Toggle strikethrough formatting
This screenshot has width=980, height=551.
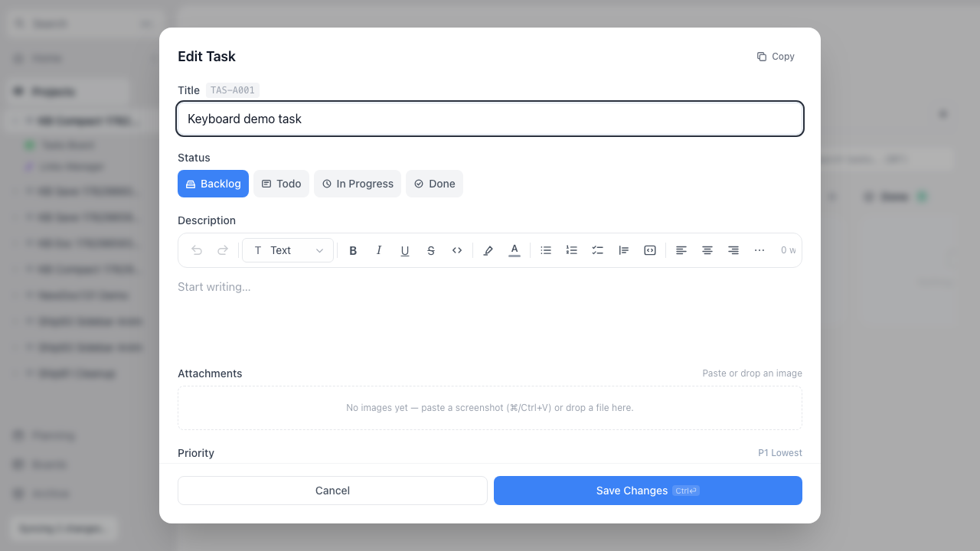pos(431,250)
